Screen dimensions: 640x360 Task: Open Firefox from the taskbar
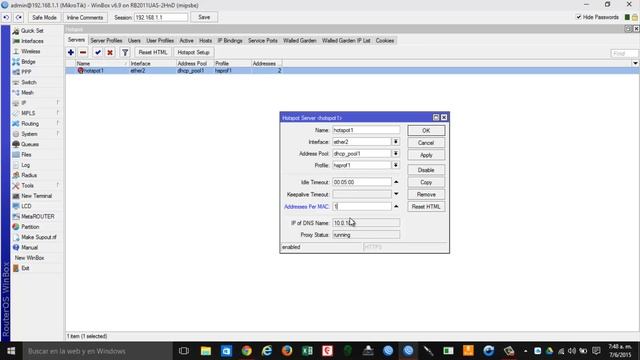point(287,351)
